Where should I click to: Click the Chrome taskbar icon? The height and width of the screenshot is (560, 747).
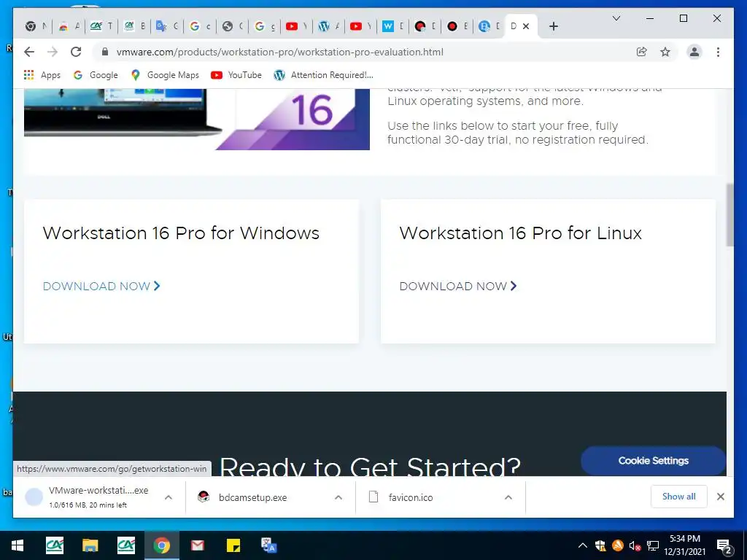coord(161,545)
